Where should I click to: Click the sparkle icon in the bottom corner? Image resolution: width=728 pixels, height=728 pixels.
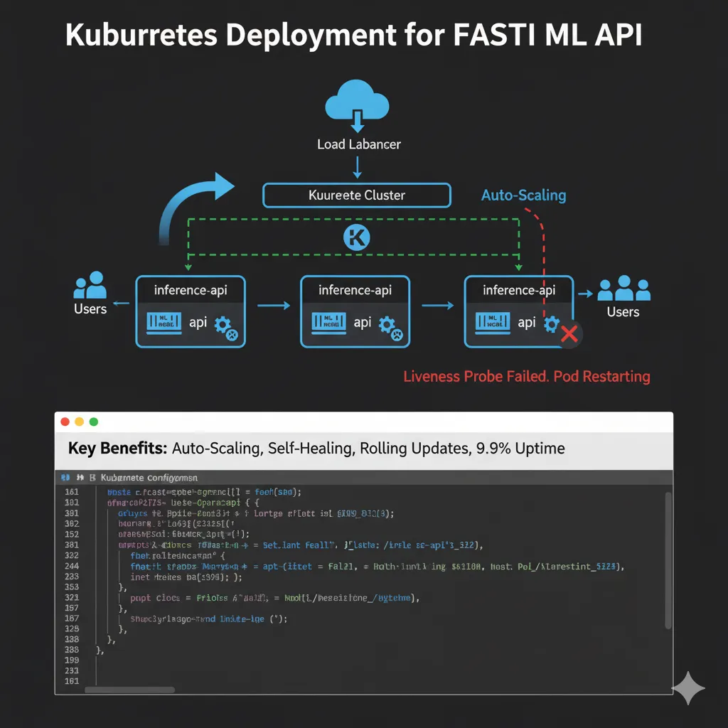click(688, 688)
